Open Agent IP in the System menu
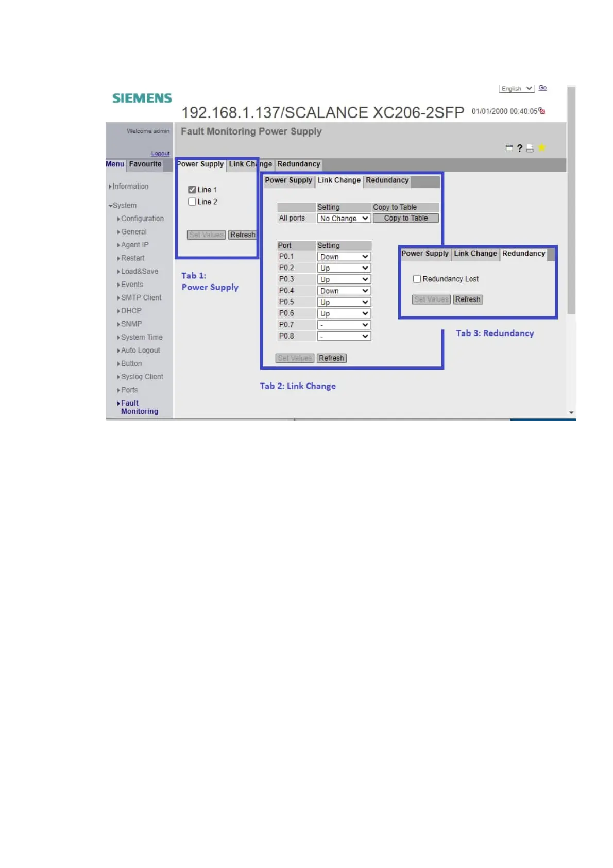613x868 pixels. pos(133,245)
